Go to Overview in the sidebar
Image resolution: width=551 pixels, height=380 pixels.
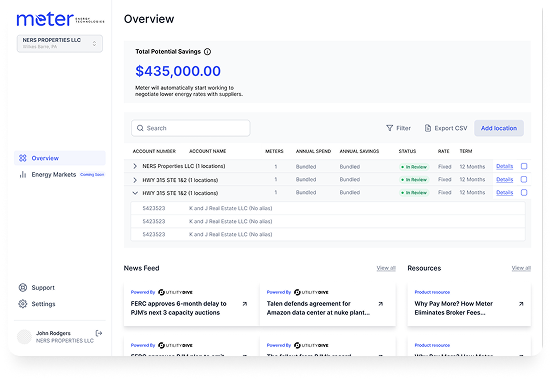(x=60, y=158)
